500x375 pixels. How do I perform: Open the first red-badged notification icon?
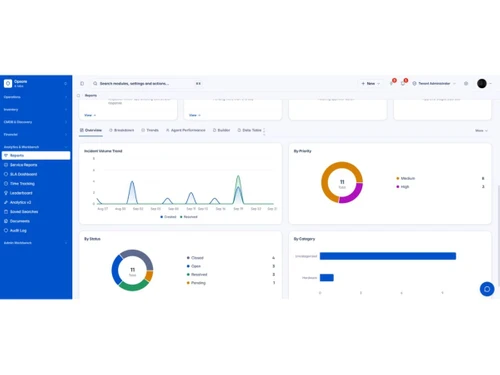(392, 83)
